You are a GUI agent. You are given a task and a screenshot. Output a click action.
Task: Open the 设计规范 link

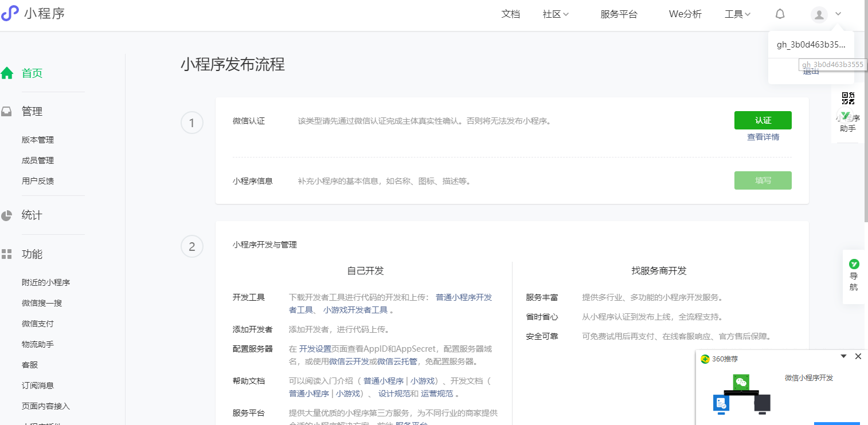[394, 393]
